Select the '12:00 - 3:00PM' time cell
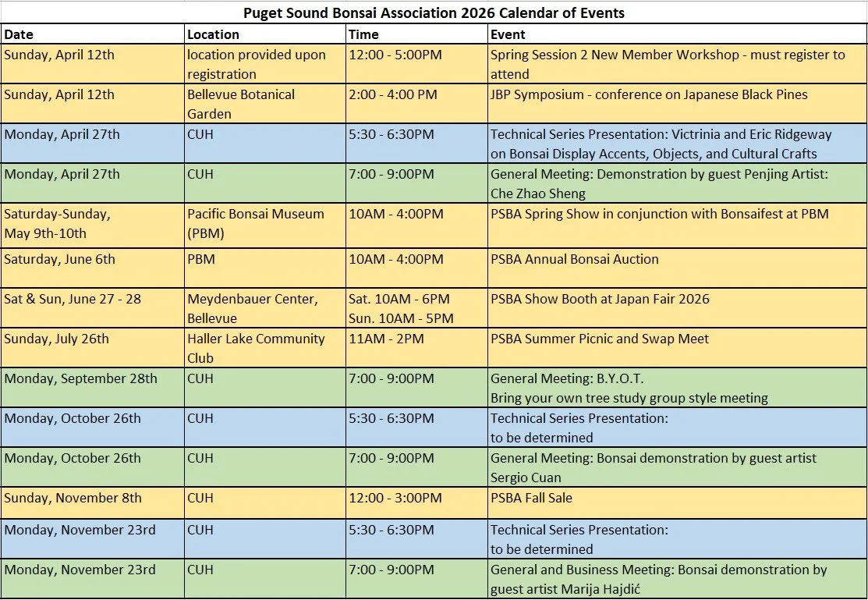 (416, 503)
